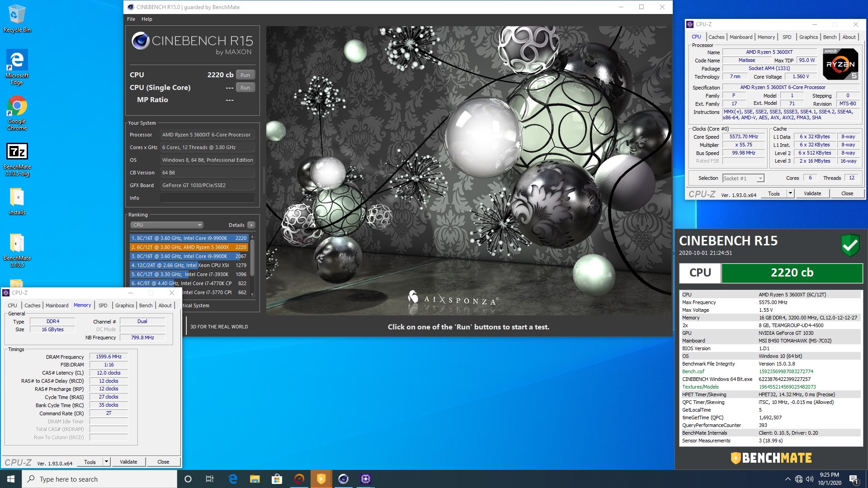
Task: Launch Edge from the taskbar
Action: point(233,479)
